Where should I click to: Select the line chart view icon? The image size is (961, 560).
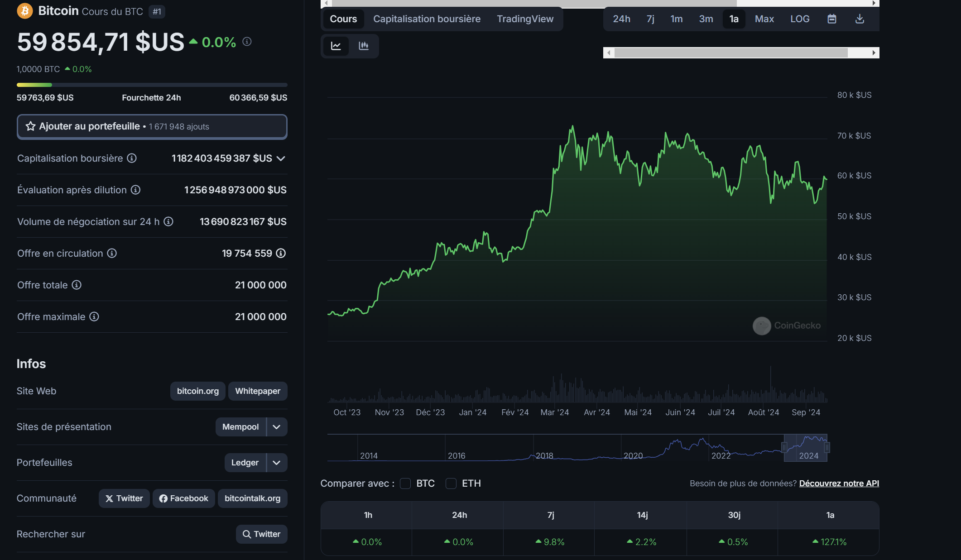tap(336, 46)
